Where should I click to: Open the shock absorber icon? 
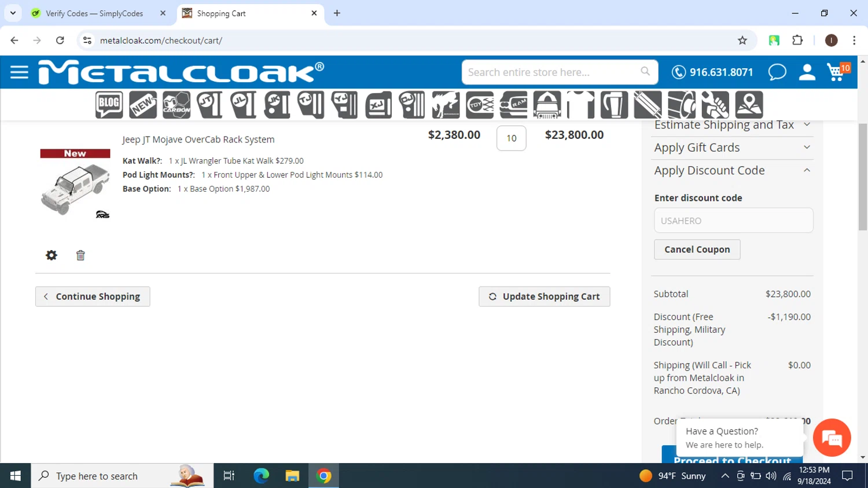(x=648, y=105)
